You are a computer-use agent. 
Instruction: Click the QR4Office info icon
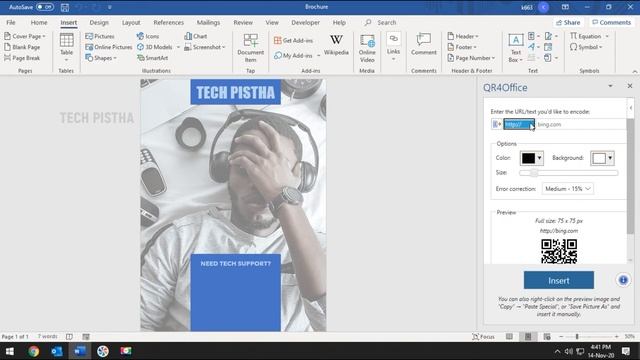(623, 280)
